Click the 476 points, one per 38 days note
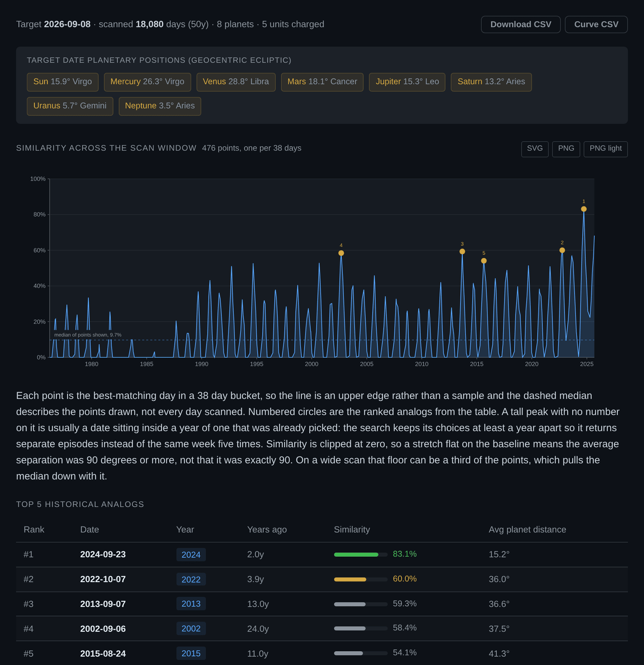The image size is (644, 665). pos(252,148)
